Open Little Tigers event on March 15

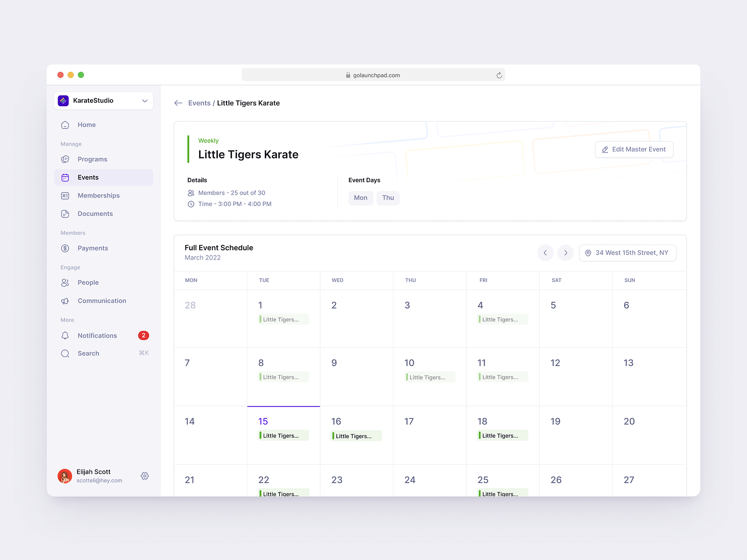click(284, 435)
